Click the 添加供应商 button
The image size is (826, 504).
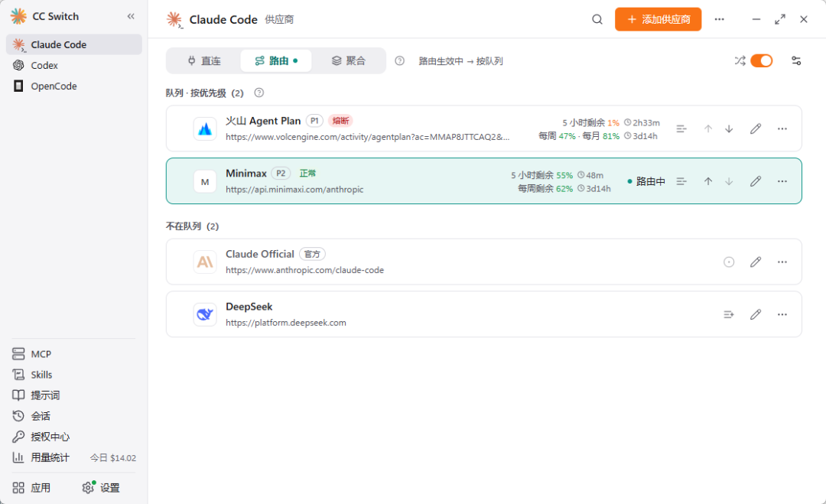click(658, 19)
